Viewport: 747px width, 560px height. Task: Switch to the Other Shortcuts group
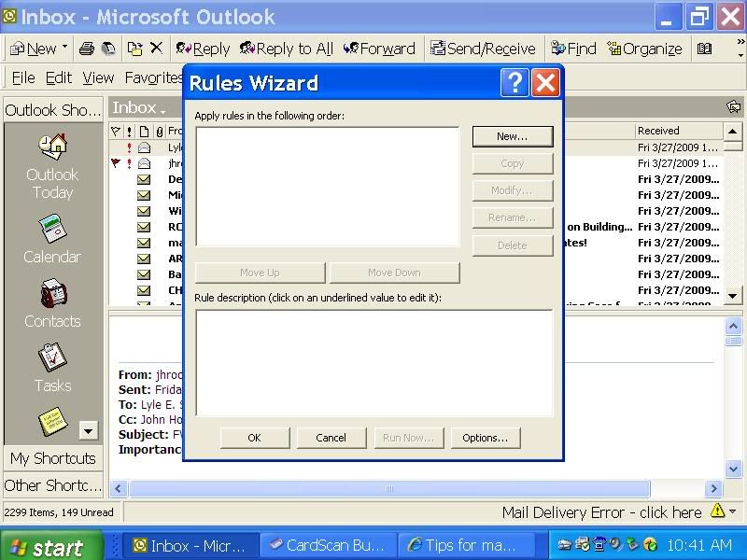coord(53,485)
